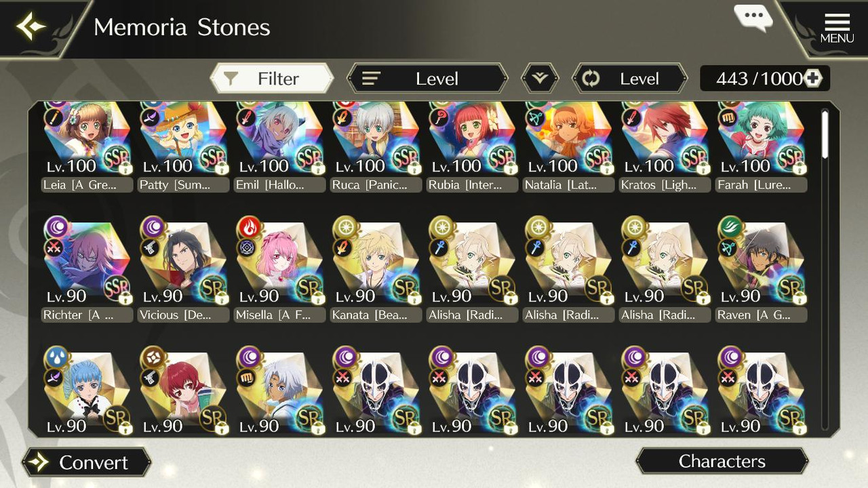Cycle the Level display mode button
Screen dimensions: 868x488
(629, 79)
